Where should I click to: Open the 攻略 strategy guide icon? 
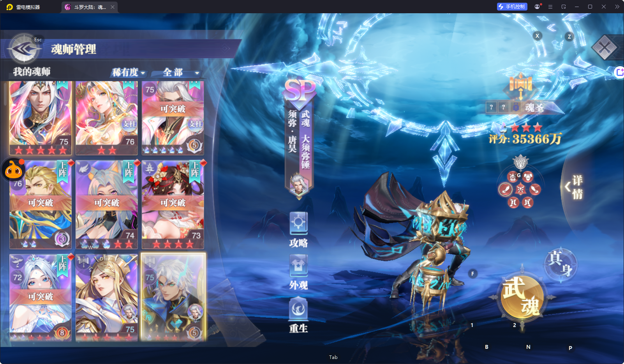tap(299, 230)
